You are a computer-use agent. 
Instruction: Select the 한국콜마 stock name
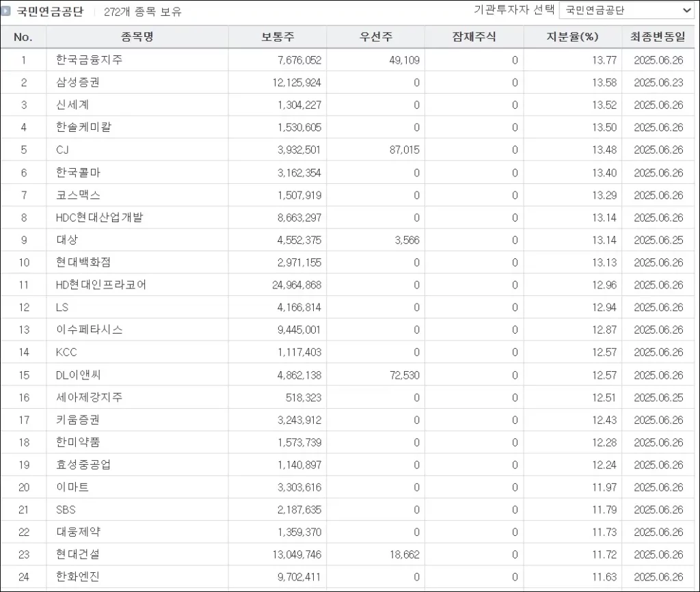pyautogui.click(x=78, y=172)
